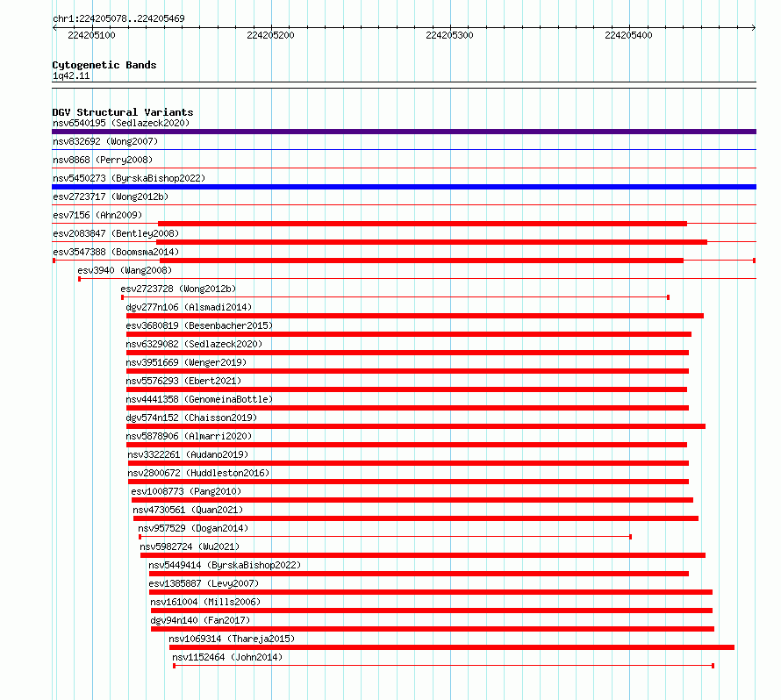Screen dimensions: 781x700
Task: Select nsv5576293 (Ebert2021) label
Action: 183,381
